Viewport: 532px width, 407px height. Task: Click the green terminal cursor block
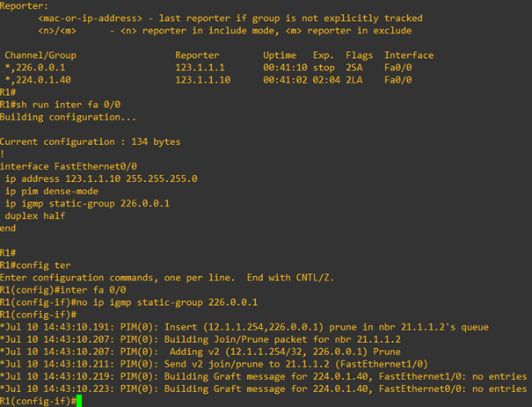[x=79, y=401]
